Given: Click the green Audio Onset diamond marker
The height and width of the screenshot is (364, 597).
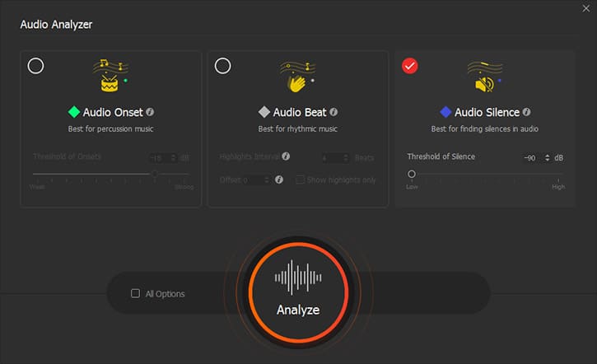Looking at the screenshot, I should point(74,112).
